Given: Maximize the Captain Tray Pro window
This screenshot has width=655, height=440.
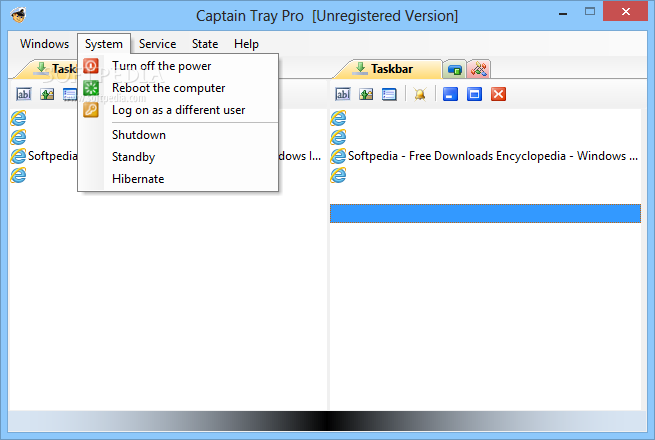Looking at the screenshot, I should point(590,12).
